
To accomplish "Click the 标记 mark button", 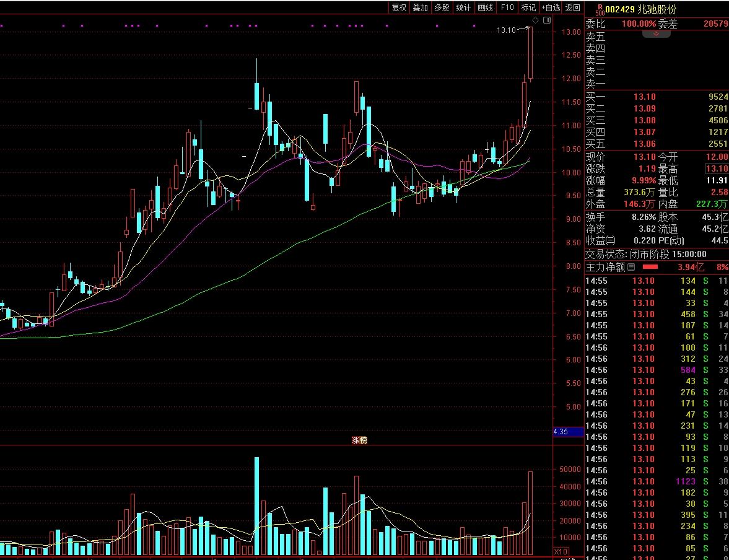I will pos(528,7).
